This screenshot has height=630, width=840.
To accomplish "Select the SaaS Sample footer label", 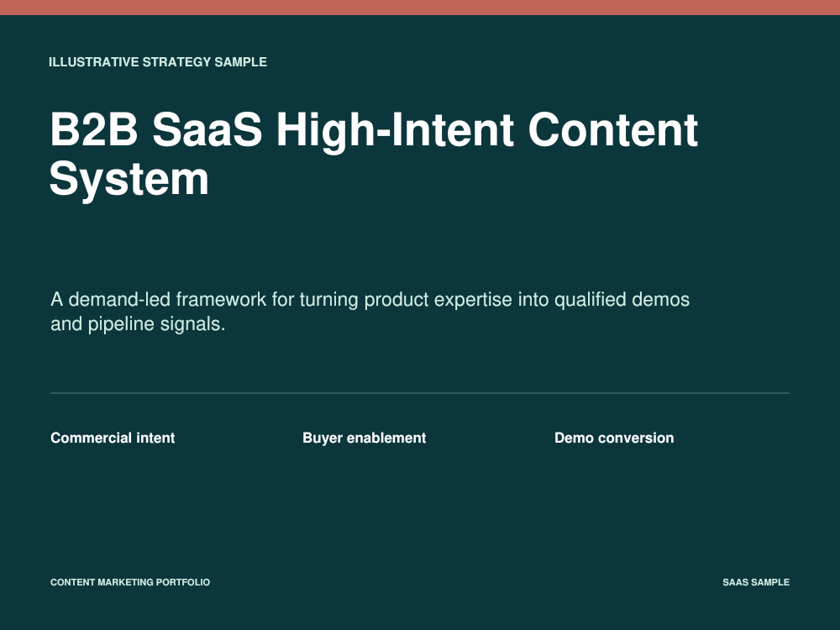I will tap(756, 582).
